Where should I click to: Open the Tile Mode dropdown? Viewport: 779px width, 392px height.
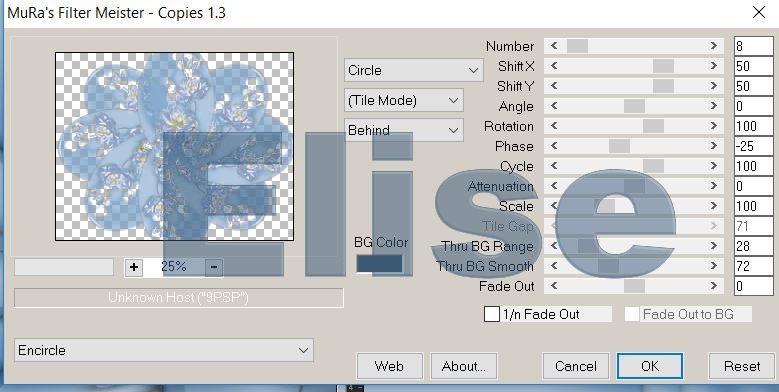click(403, 100)
